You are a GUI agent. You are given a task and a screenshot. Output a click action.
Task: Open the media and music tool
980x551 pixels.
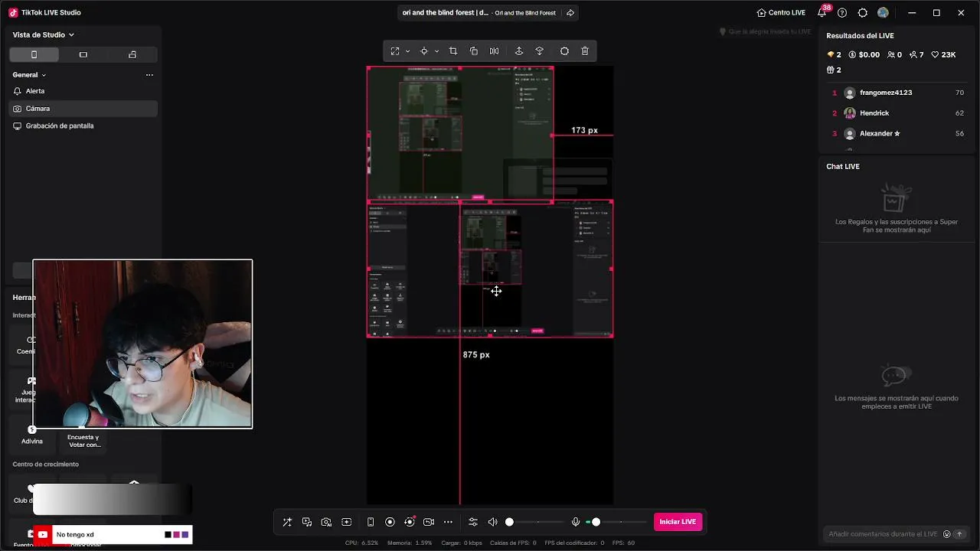click(307, 522)
